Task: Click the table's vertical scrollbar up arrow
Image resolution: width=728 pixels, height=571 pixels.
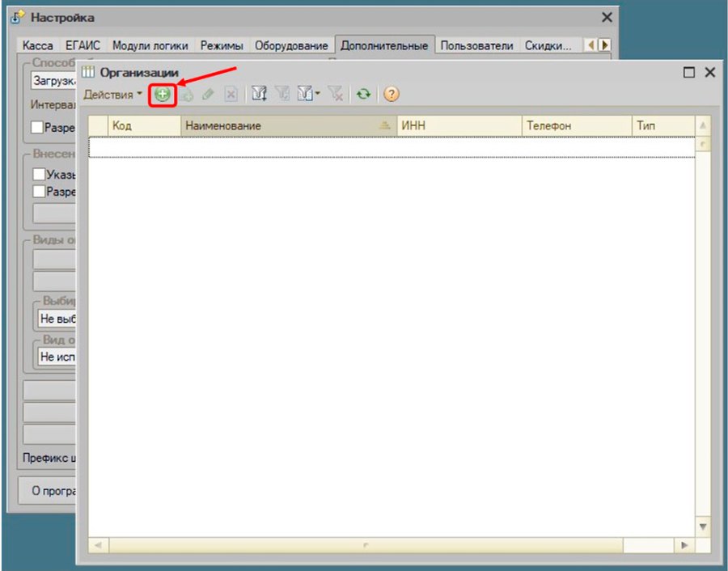Action: pyautogui.click(x=703, y=125)
